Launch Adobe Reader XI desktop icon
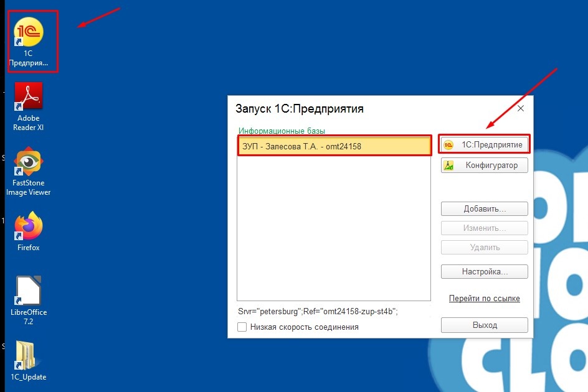Viewport: 588px width, 392px height. [x=29, y=107]
